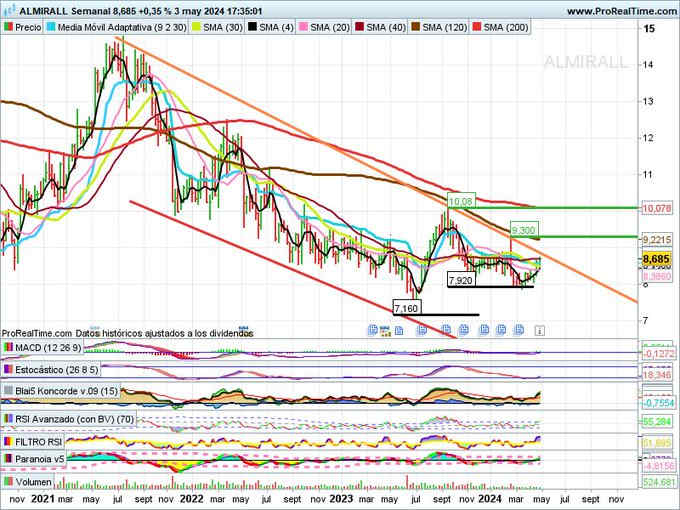Click the Paranoia value -4,8156
Screen dimensions: 680x510
[658, 466]
